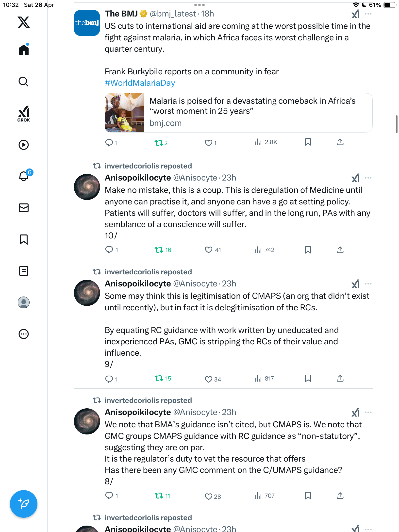Share the 8/ BMA guidance post
This screenshot has height=532, width=399.
click(x=340, y=496)
